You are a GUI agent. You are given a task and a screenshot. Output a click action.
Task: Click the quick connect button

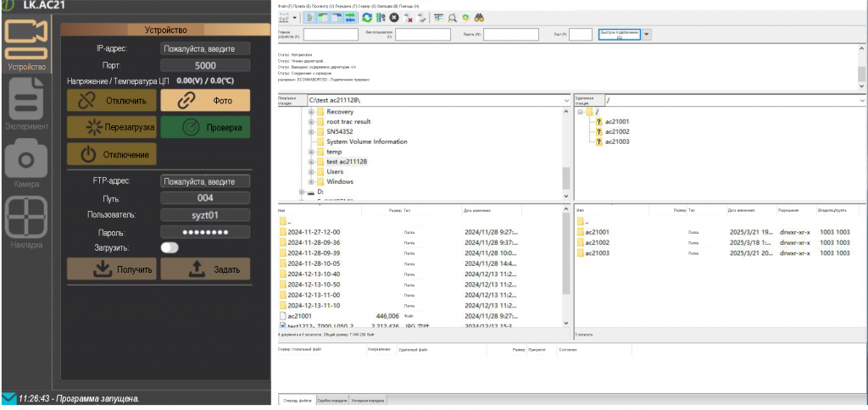tap(620, 34)
